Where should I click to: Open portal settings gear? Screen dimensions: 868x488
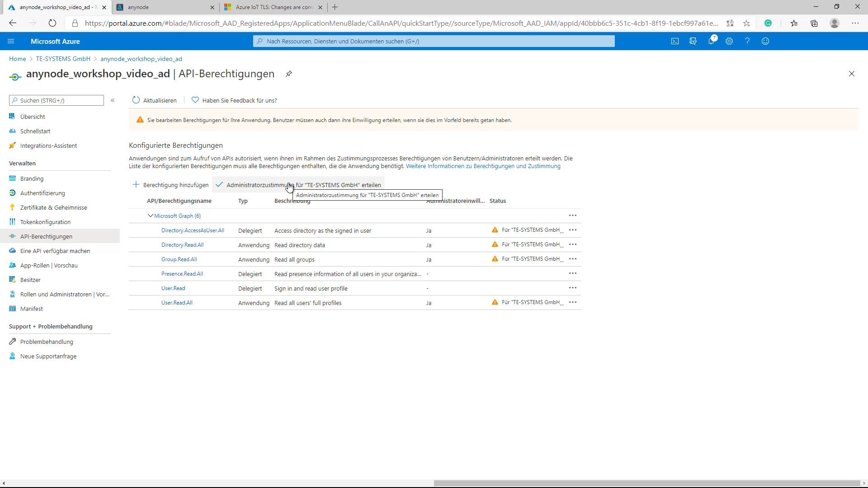click(729, 41)
